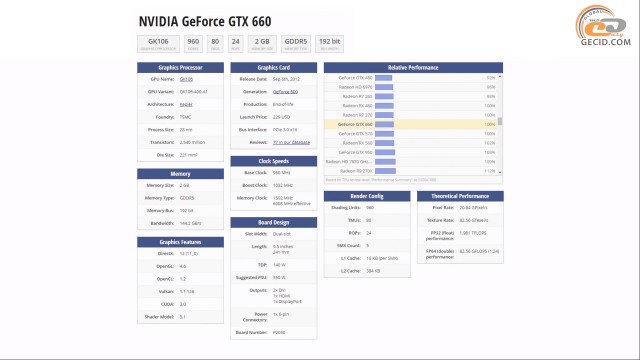This screenshot has width=640, height=360.
Task: Click the 'Dual-slot' slot width value
Action: [x=282, y=234]
